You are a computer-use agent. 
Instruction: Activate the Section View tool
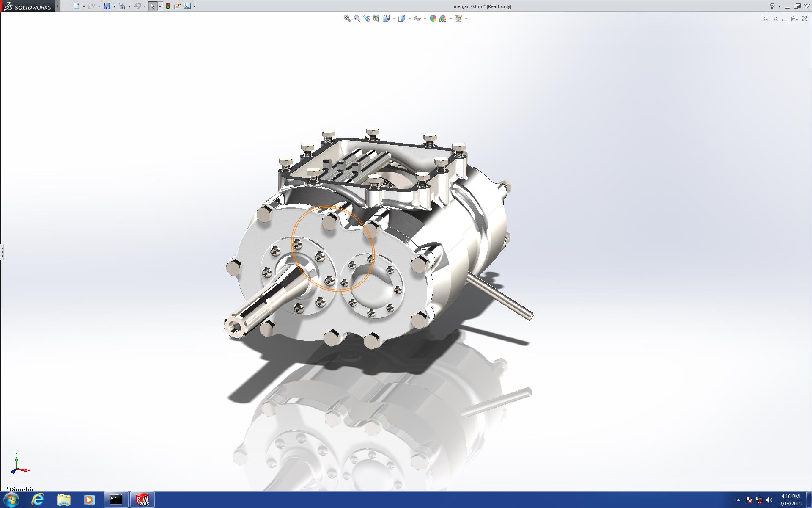[376, 18]
